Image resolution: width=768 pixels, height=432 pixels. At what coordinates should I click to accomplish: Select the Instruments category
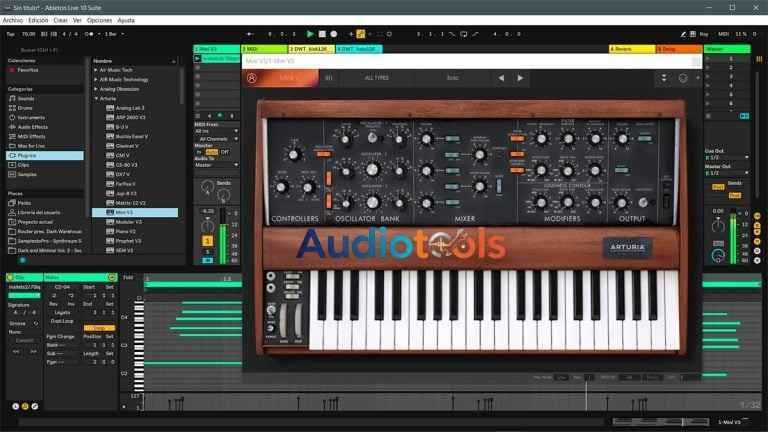pyautogui.click(x=27, y=118)
